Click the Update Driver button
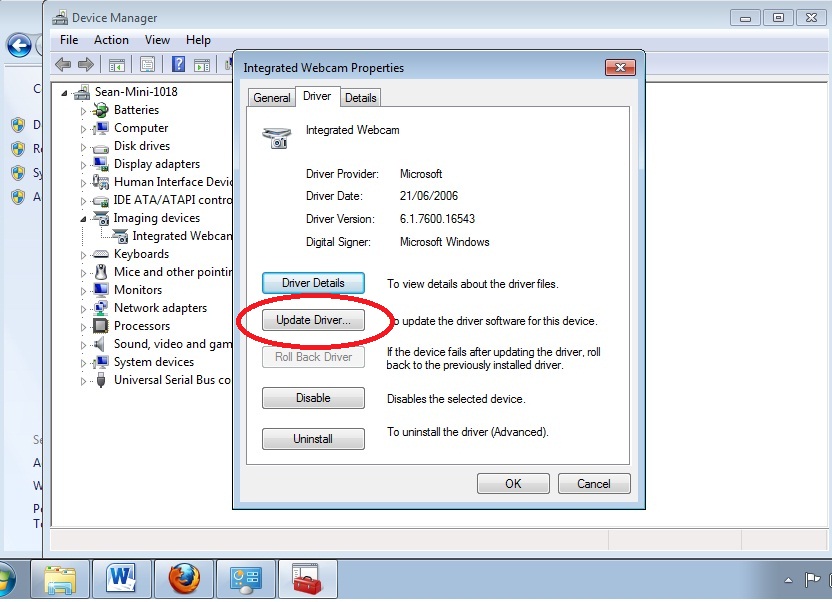 point(313,320)
